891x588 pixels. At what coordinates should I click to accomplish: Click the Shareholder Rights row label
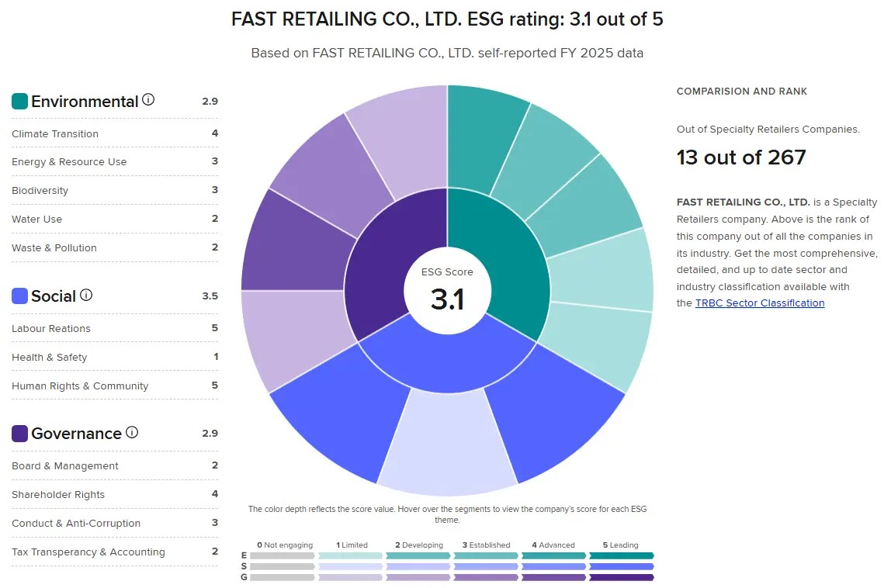(58, 495)
